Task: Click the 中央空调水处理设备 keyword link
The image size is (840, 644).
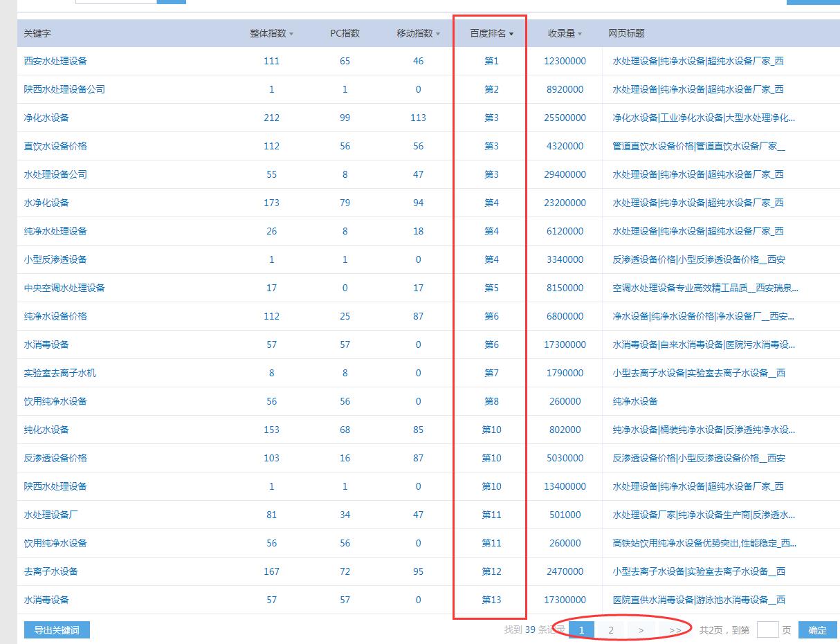Action: click(x=64, y=288)
